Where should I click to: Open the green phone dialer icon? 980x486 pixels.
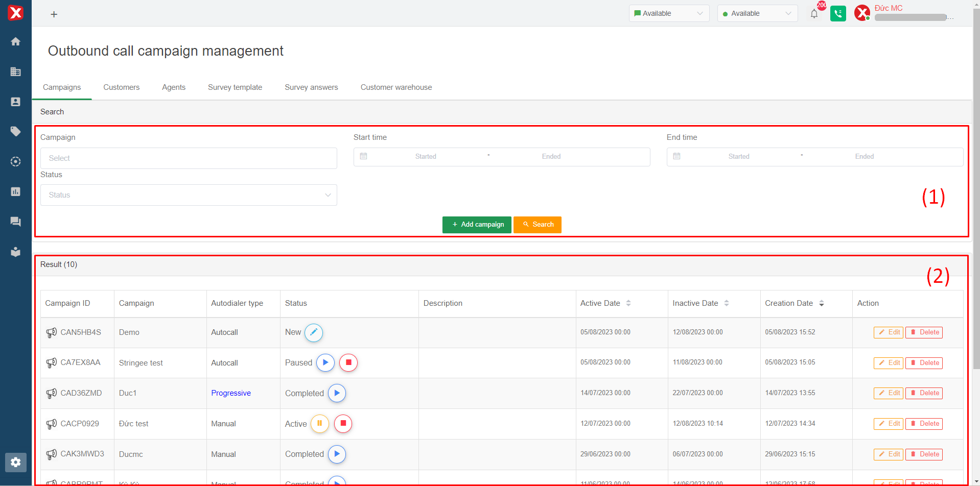(x=838, y=14)
